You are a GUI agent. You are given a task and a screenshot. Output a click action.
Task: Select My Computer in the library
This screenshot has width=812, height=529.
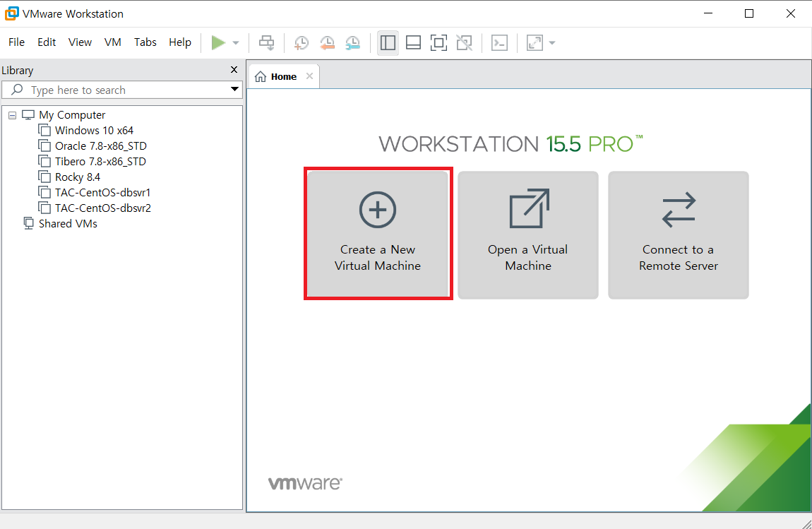[72, 114]
